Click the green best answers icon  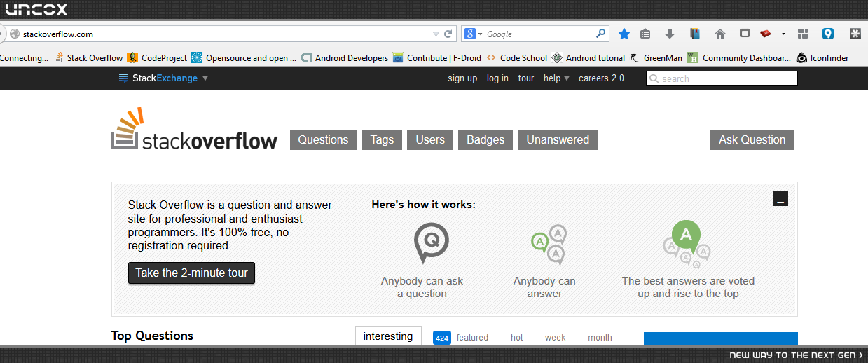[x=687, y=245]
